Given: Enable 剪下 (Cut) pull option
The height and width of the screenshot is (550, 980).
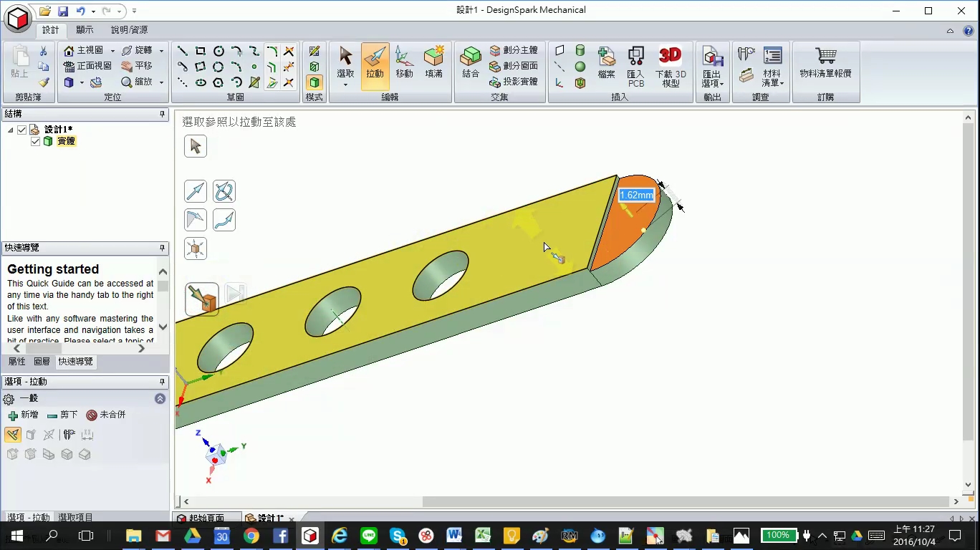Looking at the screenshot, I should [x=63, y=415].
